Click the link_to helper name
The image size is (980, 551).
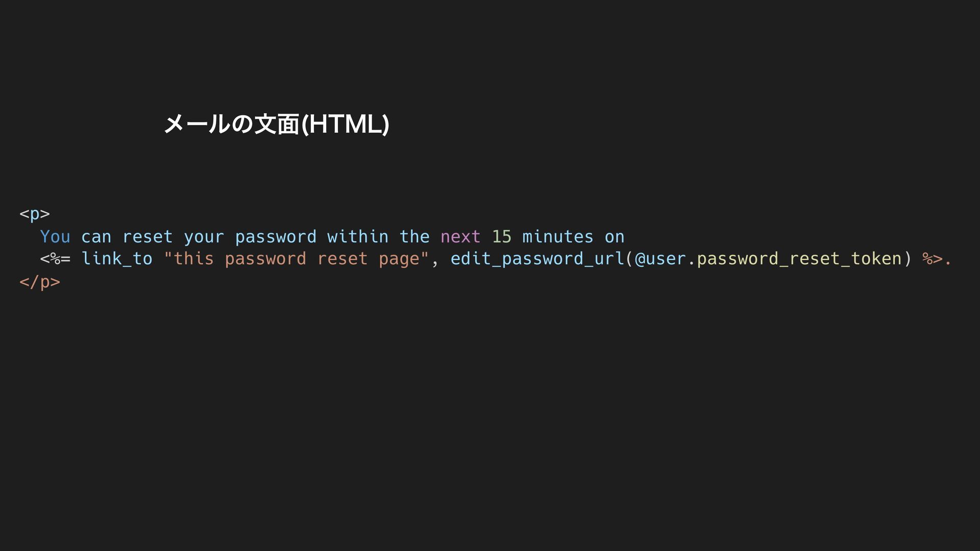click(117, 259)
